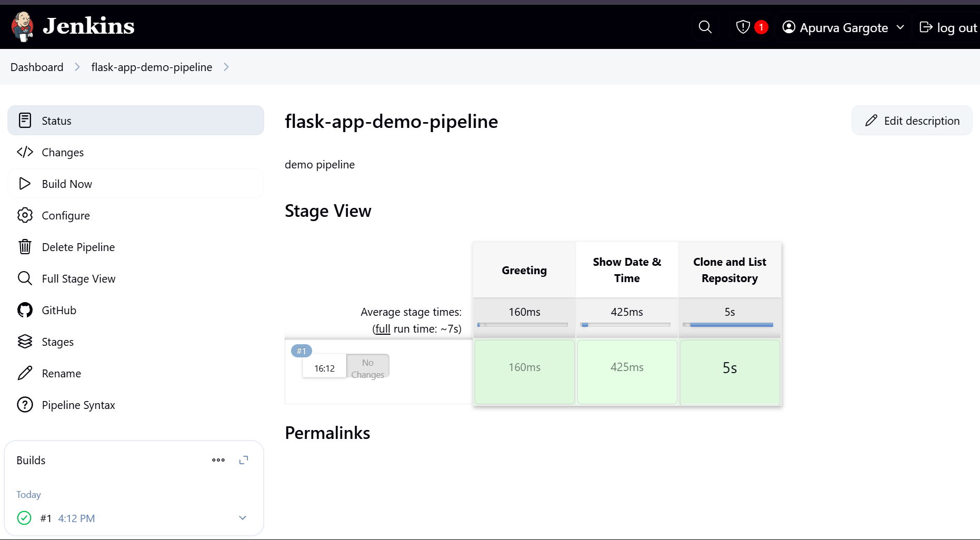Open Full Stage View from sidebar
The image size is (980, 540).
pyautogui.click(x=136, y=278)
